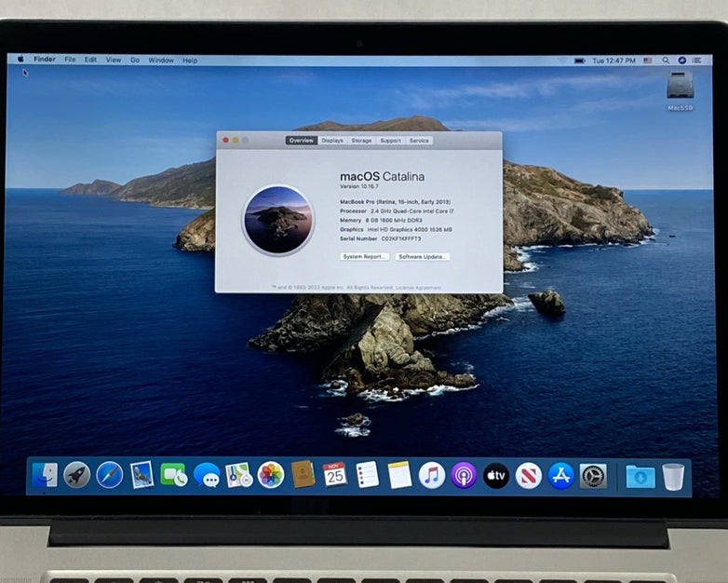Switch to the Displays tab

pyautogui.click(x=332, y=141)
